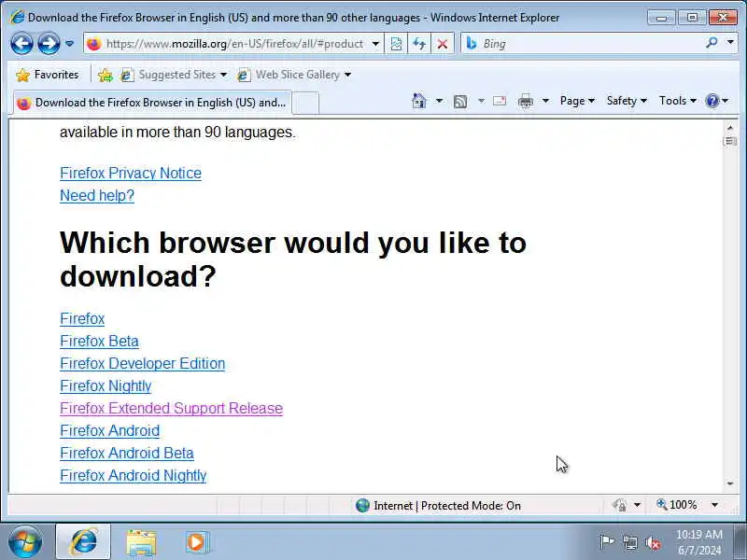
Task: Print page with the printer icon
Action: tap(526, 101)
